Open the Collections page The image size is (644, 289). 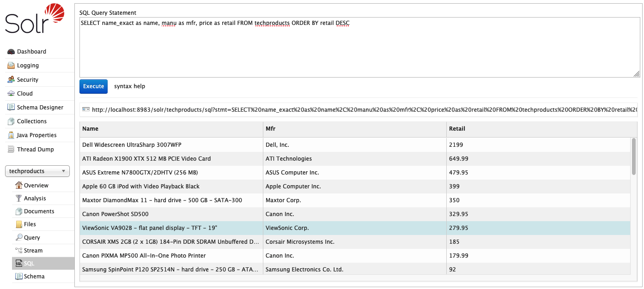[31, 121]
